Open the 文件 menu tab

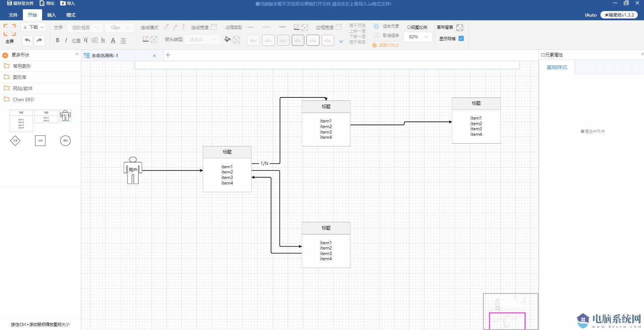point(13,15)
